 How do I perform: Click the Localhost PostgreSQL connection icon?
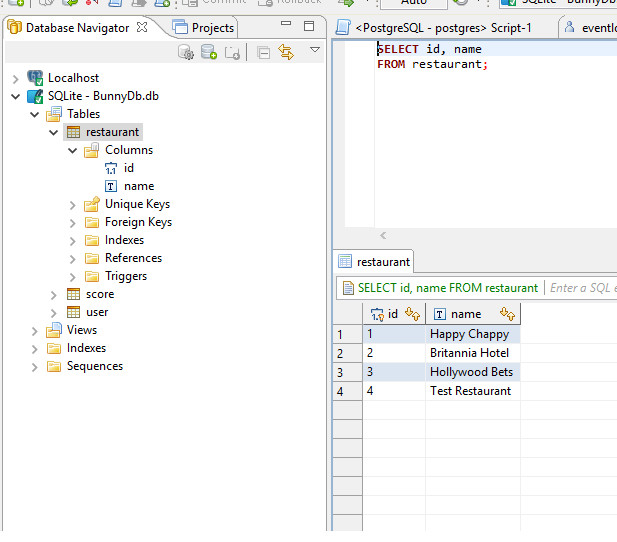point(35,78)
